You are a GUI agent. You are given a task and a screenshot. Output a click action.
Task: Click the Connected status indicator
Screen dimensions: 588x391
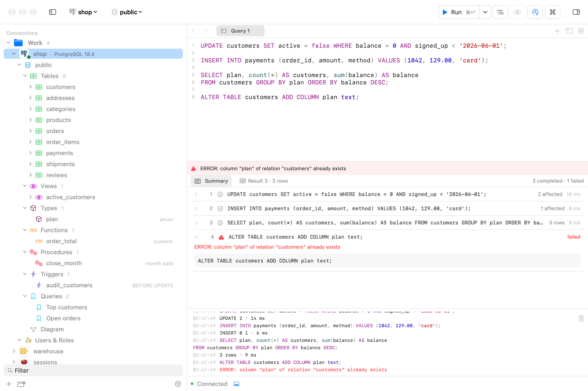[209, 384]
